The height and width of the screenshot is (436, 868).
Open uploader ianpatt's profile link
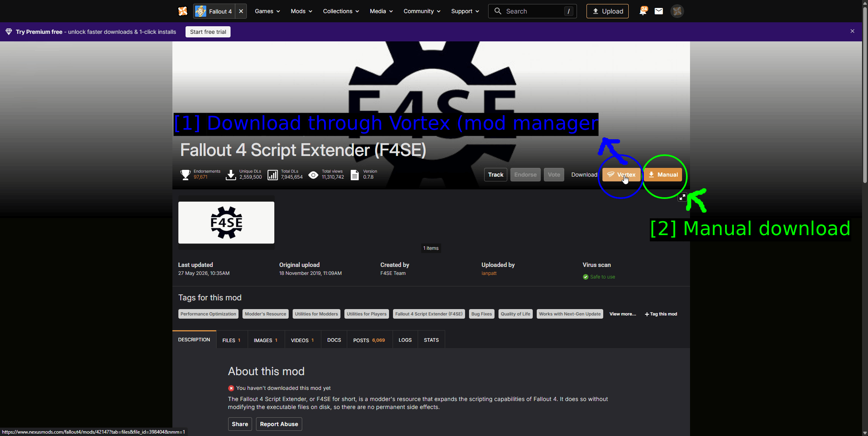click(x=489, y=273)
